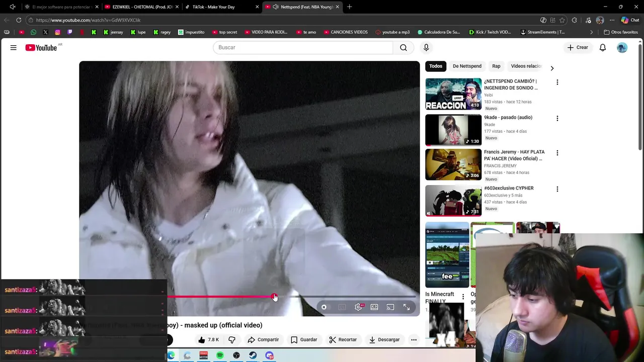The image size is (644, 362).
Task: Select the De Nettspend filter chip
Action: click(467, 66)
